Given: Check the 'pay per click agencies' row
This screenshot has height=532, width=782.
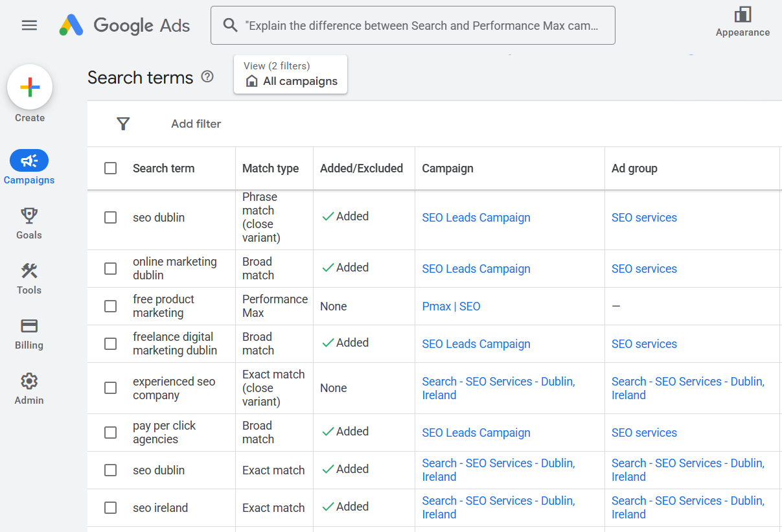Looking at the screenshot, I should pos(111,432).
